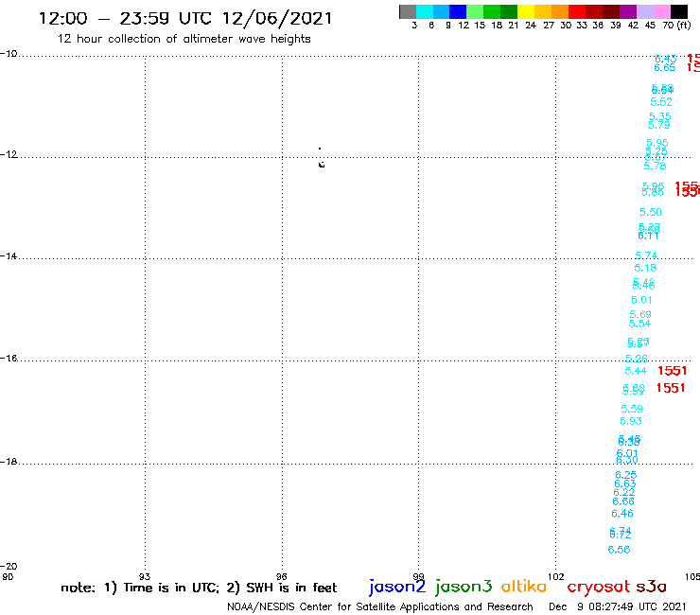Click the title '12:00 – 23:59 UTC 12/06/2021'
Viewport: 700px width, 615px height.
(185, 19)
